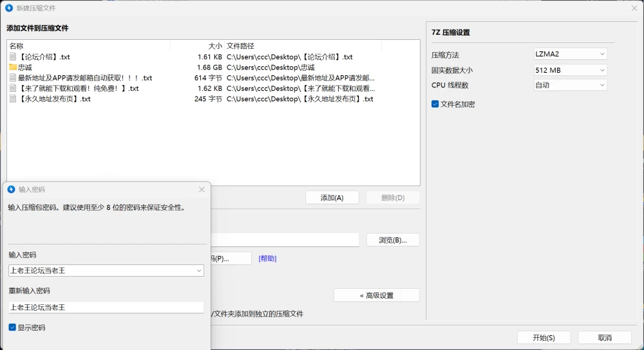Click the 614 字节 size cell
Viewport: 644px width, 350px height.
pyautogui.click(x=208, y=78)
